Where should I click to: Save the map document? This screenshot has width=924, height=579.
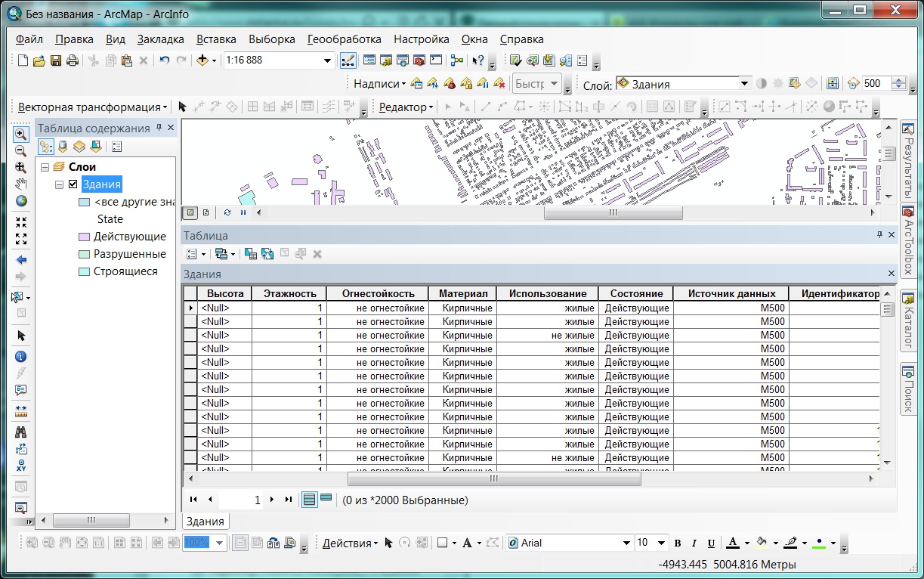pos(56,60)
